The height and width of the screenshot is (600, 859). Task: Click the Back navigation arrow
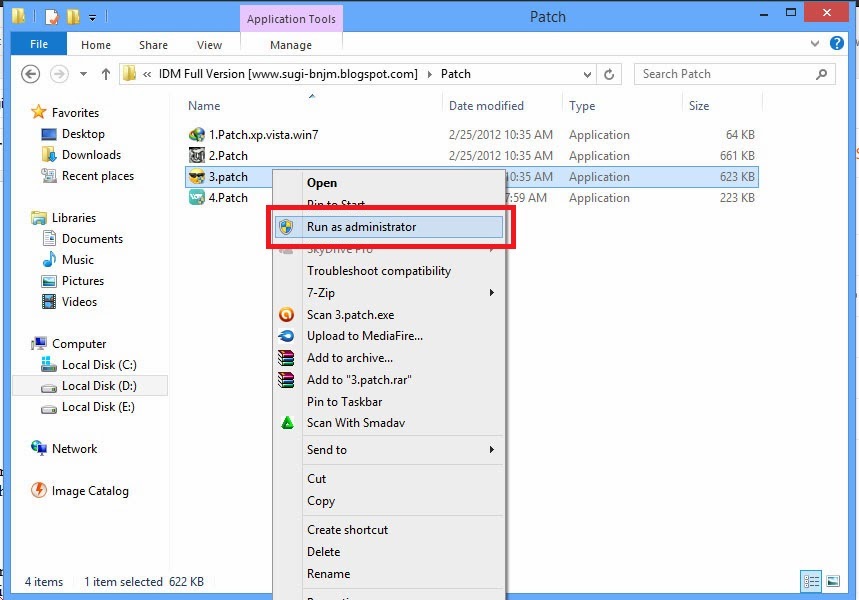(x=30, y=74)
